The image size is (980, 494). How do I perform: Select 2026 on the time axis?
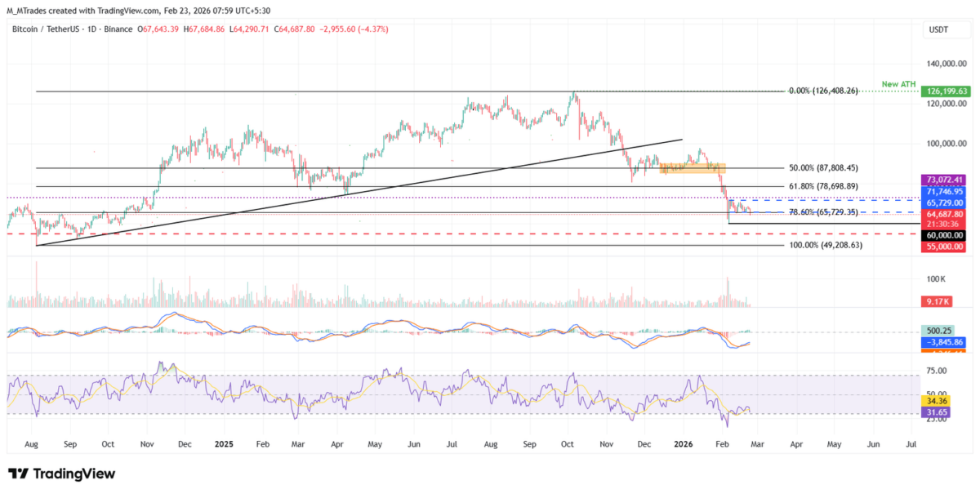coord(683,444)
